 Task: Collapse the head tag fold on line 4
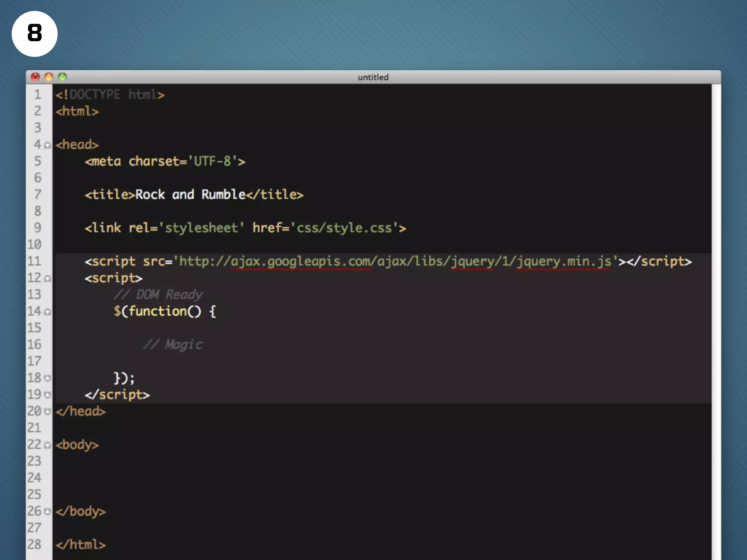47,145
